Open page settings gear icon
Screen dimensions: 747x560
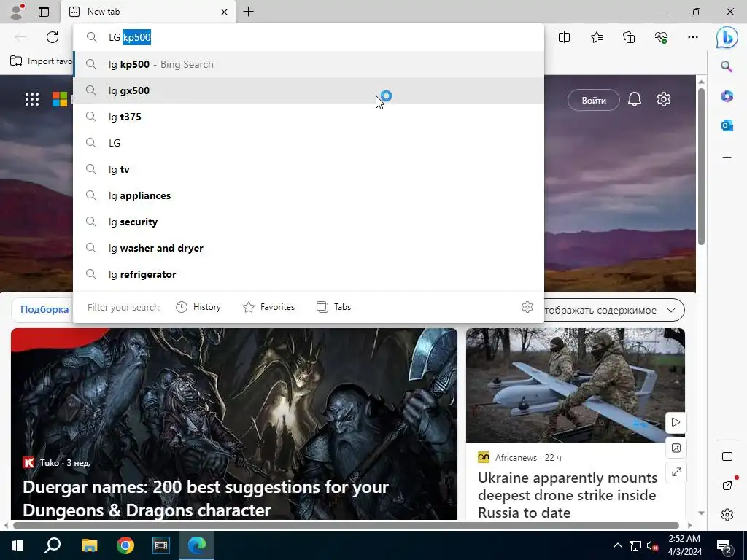pyautogui.click(x=664, y=99)
